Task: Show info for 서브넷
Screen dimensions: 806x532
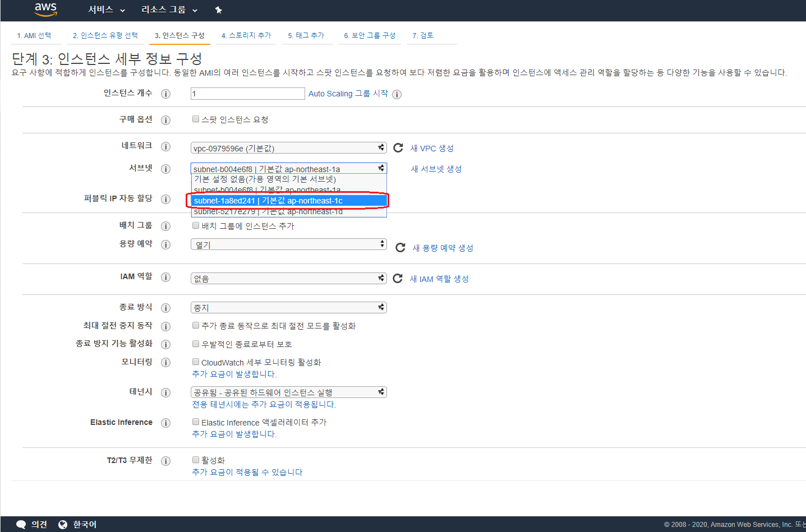Action: pyautogui.click(x=166, y=169)
